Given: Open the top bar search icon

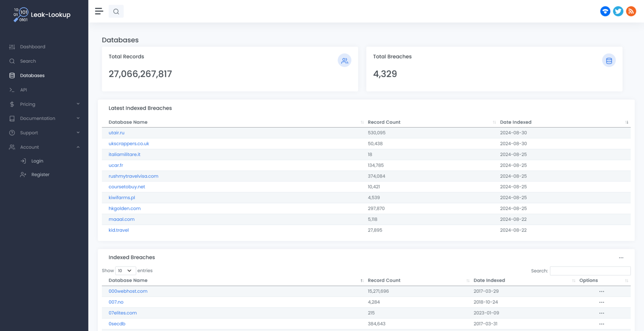Looking at the screenshot, I should click(116, 12).
